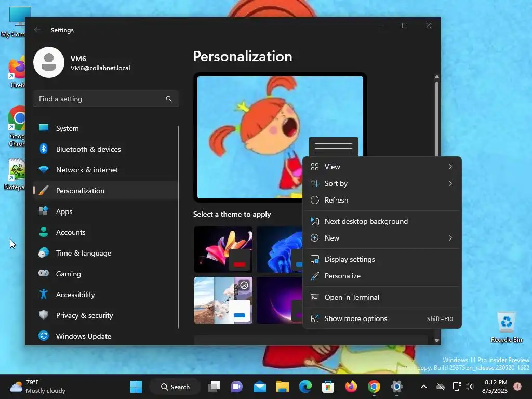Select the Accessibility figure icon

[x=44, y=294]
